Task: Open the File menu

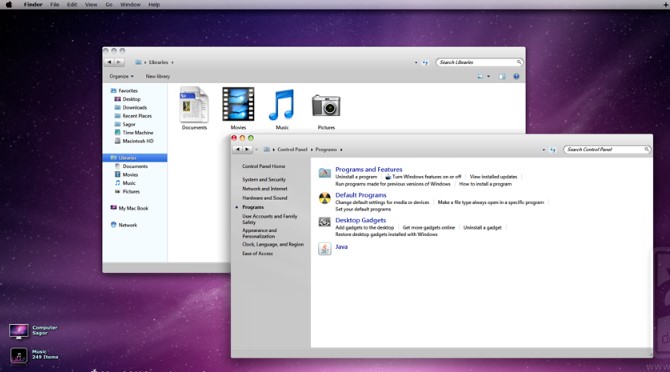Action: (x=55, y=5)
